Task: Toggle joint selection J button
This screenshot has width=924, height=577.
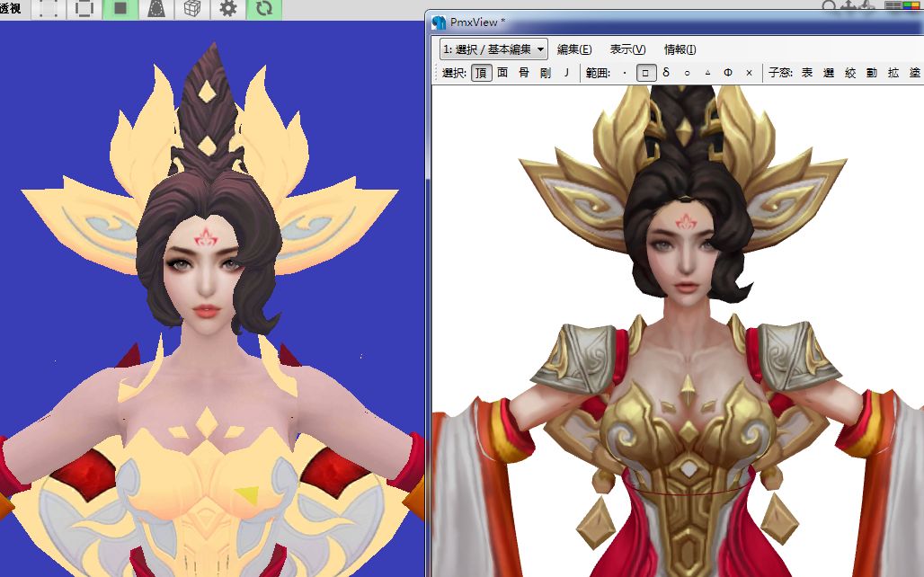Action: [566, 73]
